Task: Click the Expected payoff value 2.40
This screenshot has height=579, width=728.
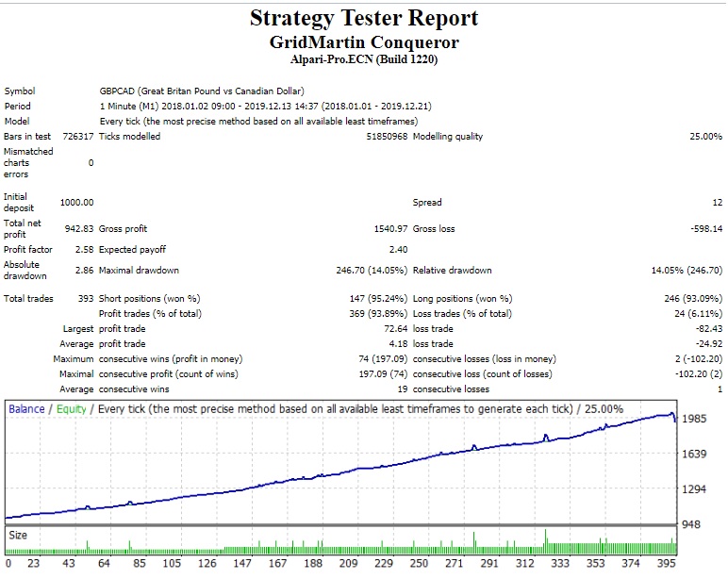Action: [x=398, y=250]
